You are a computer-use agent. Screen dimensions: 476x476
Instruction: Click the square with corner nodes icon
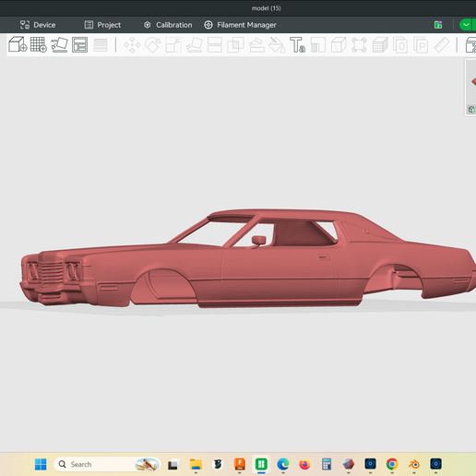click(359, 45)
